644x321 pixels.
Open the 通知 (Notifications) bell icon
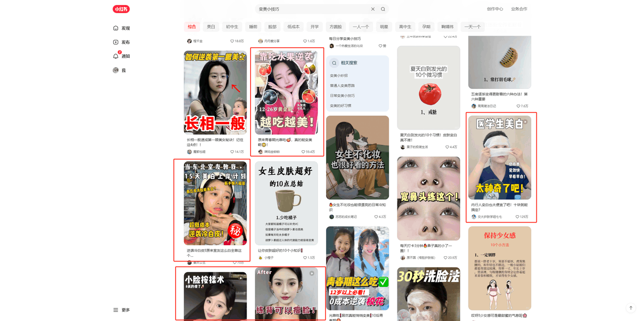click(116, 56)
